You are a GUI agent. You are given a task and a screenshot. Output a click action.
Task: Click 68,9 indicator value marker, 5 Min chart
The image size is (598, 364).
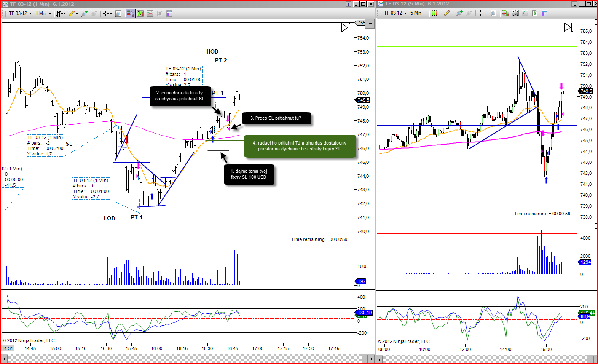tap(585, 316)
